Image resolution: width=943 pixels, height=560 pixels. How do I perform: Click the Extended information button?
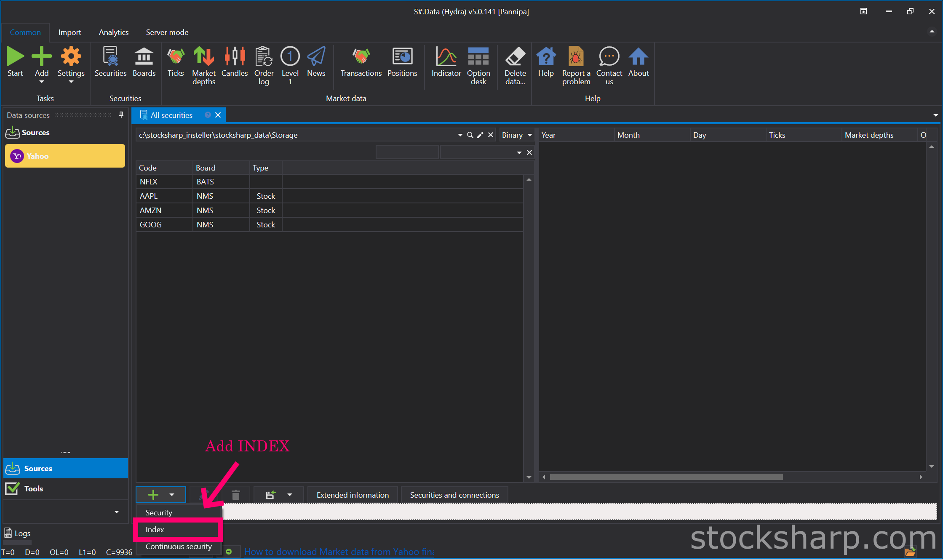353,495
